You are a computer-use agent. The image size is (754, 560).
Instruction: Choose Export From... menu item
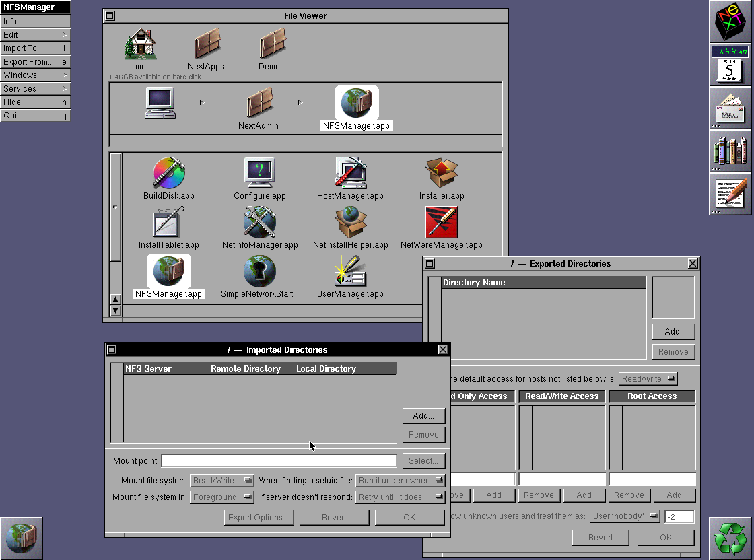[36, 61]
